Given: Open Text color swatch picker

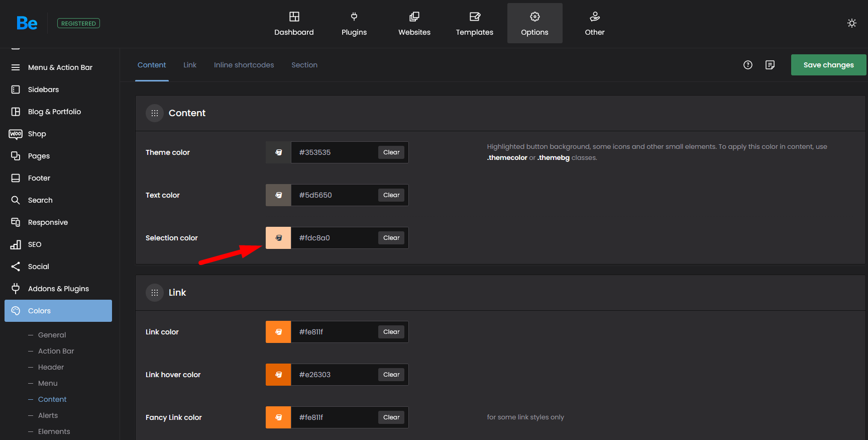Looking at the screenshot, I should pyautogui.click(x=278, y=195).
